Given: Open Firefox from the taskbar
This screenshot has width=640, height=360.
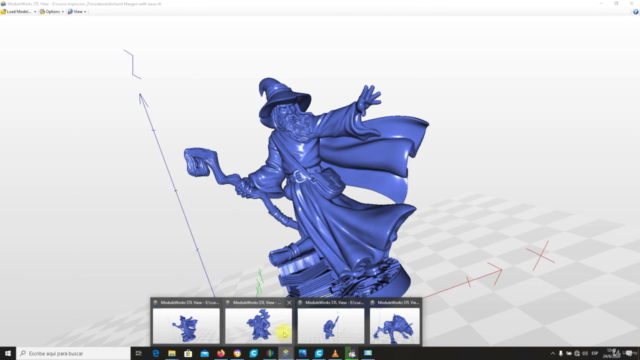Looking at the screenshot, I should tap(221, 353).
